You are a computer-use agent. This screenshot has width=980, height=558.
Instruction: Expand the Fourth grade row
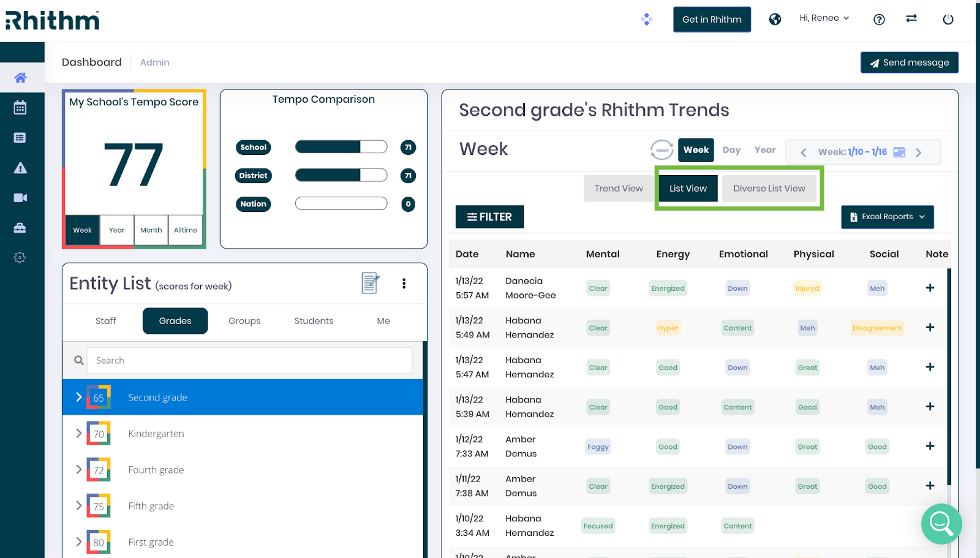pyautogui.click(x=79, y=469)
